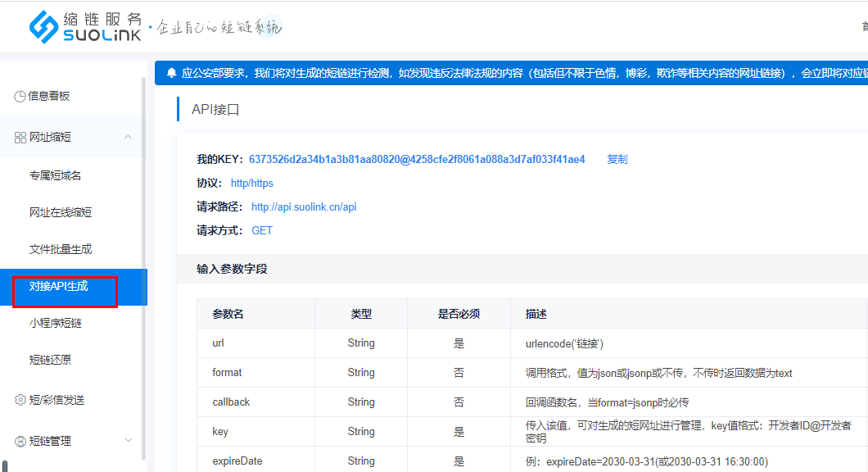868x472 pixels.
Task: Click the 复制 link to copy KEY
Action: pos(617,160)
